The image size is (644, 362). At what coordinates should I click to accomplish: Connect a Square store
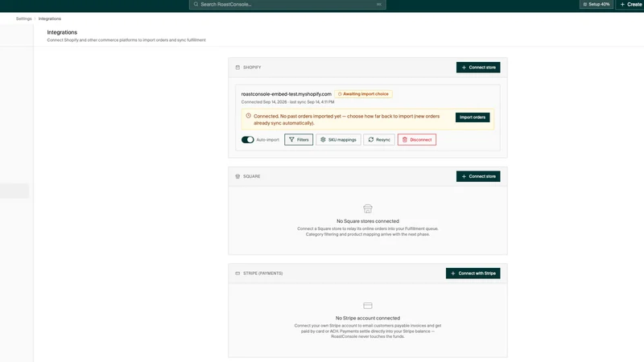coord(478,176)
